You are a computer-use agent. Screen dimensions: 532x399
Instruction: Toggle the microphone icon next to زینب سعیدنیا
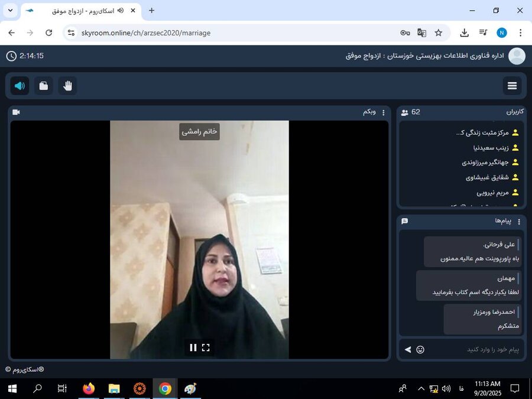(515, 147)
